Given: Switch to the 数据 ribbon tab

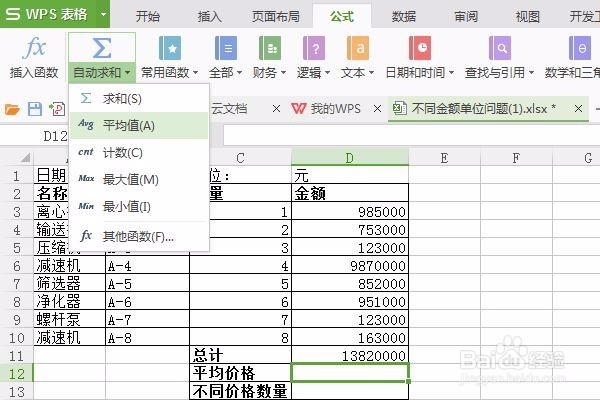Looking at the screenshot, I should tap(404, 16).
